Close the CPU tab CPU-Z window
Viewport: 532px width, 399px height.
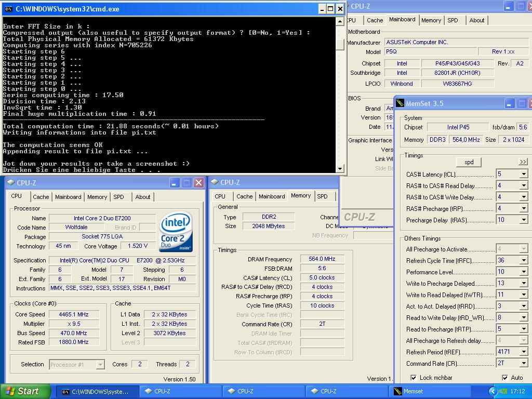[199, 183]
